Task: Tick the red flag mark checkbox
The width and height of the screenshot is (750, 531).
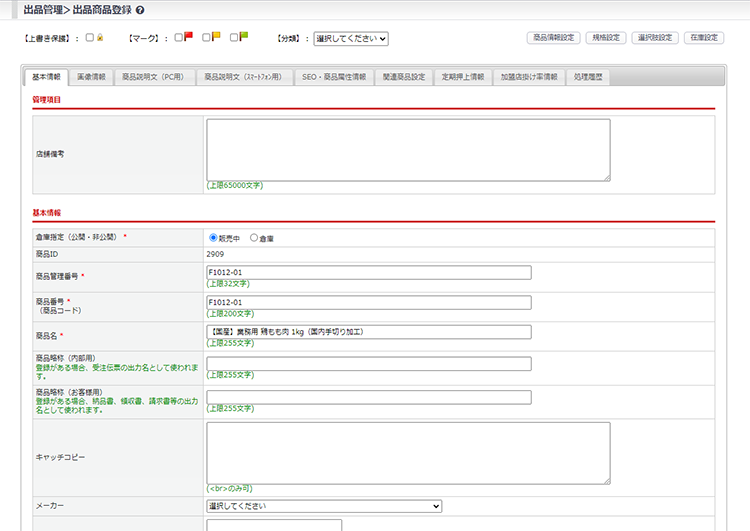Action: tap(178, 38)
